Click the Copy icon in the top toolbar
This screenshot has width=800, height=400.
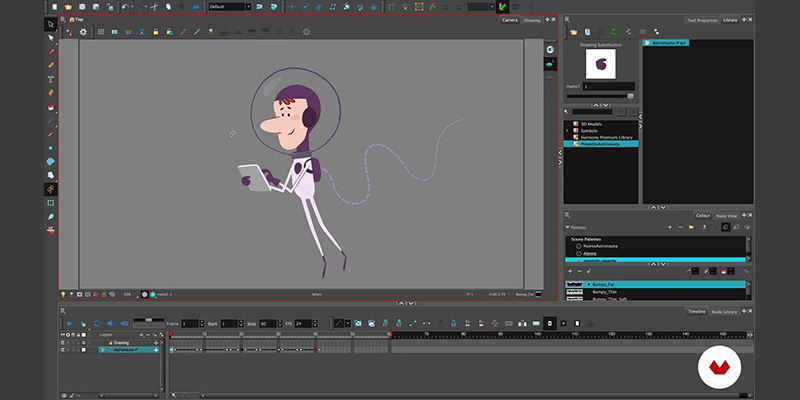[168, 7]
